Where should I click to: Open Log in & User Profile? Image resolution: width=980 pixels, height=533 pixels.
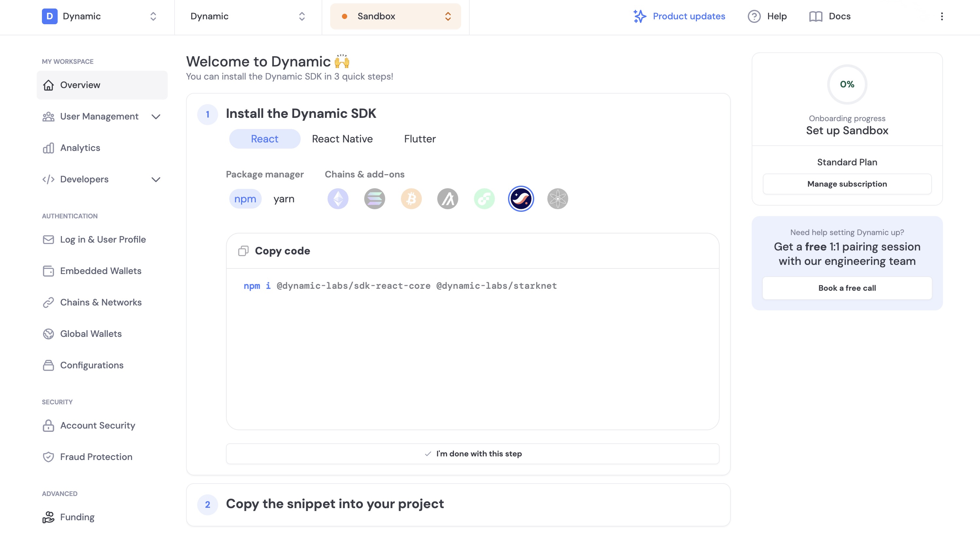[102, 240]
